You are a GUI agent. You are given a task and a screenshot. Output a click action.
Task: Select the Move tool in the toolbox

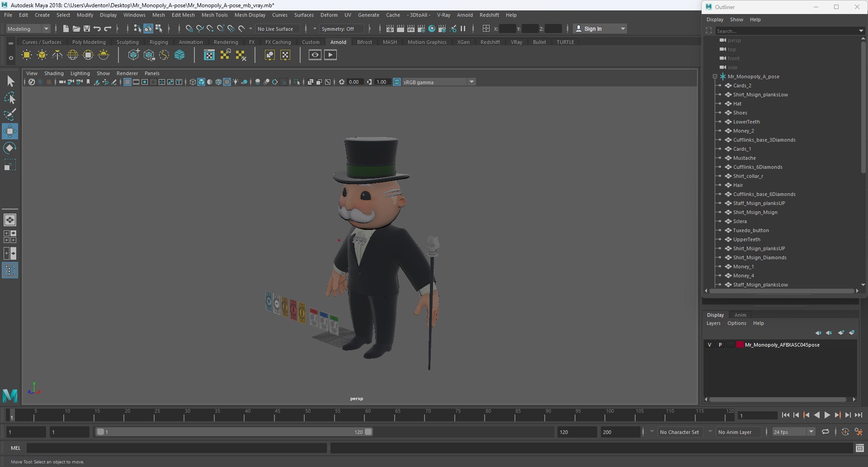9,131
